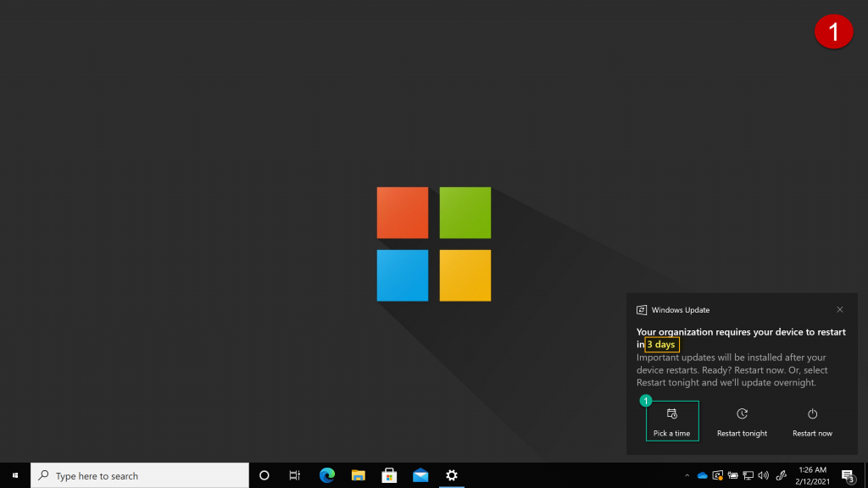Open the Action Center notifications icon

pyautogui.click(x=848, y=475)
